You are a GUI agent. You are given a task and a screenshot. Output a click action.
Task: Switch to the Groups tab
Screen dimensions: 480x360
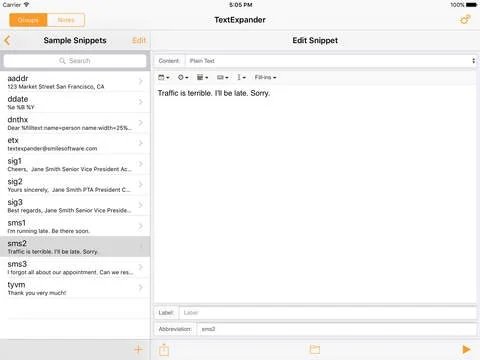[28, 20]
